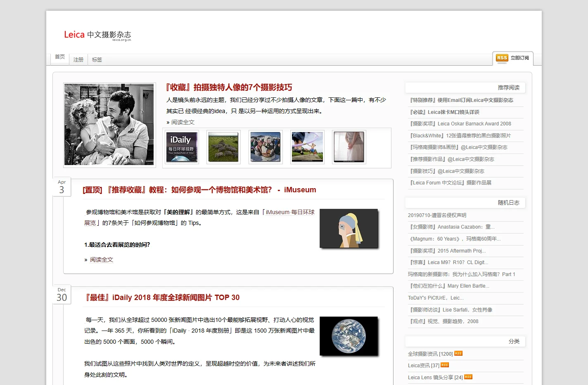The height and width of the screenshot is (385, 588).
Task: Open the Earth globe thumbnail
Action: pos(349,336)
